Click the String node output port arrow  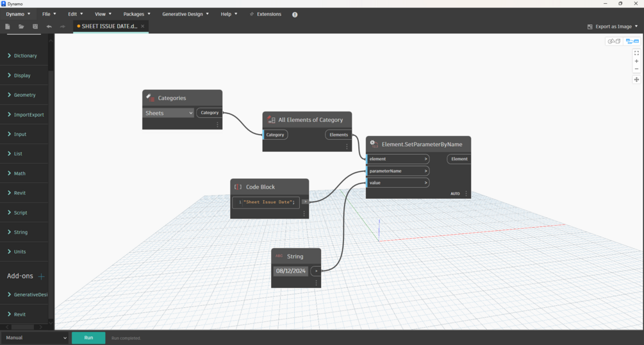316,271
